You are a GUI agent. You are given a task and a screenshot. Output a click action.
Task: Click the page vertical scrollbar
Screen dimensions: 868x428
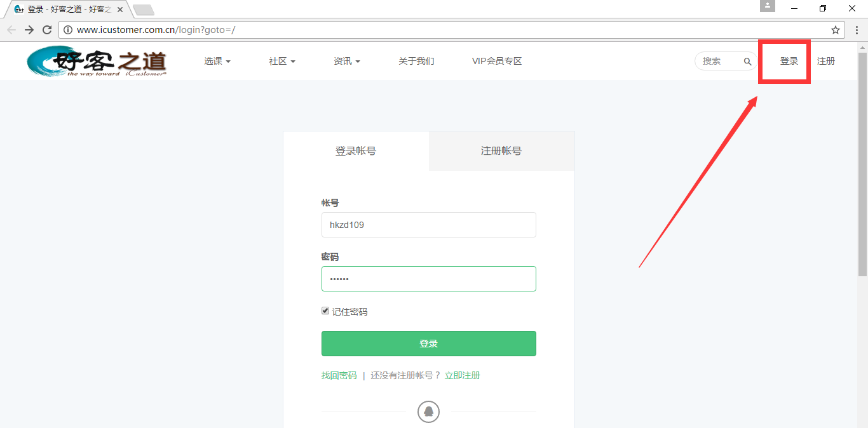pos(862,165)
